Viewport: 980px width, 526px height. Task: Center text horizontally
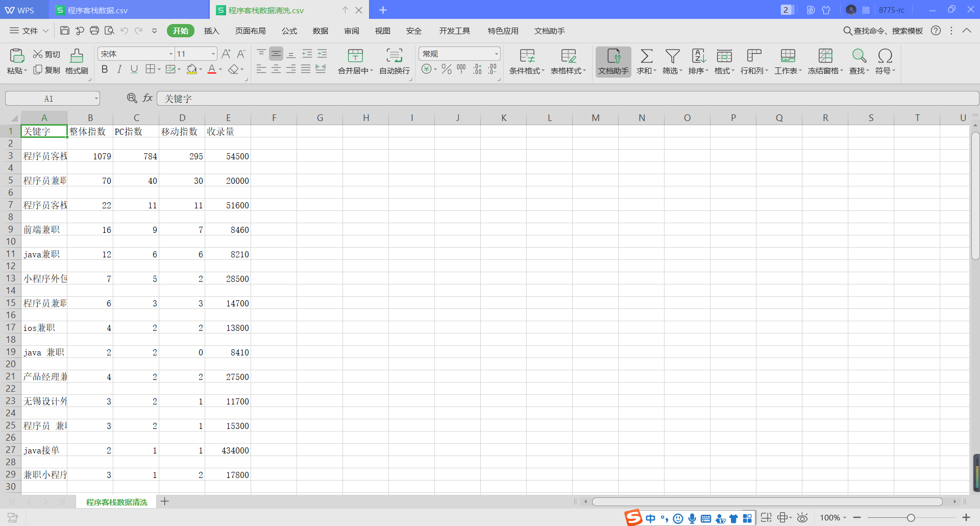pyautogui.click(x=276, y=69)
